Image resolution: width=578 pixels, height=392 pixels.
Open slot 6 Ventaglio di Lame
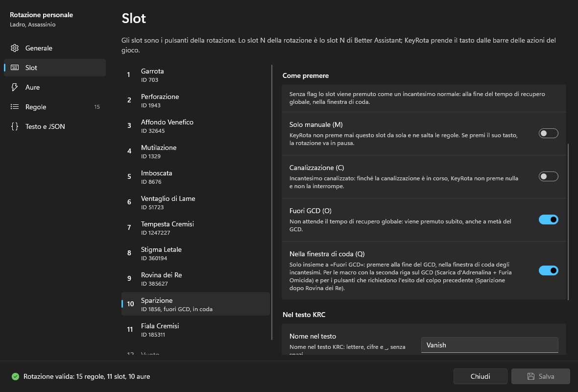pos(195,202)
